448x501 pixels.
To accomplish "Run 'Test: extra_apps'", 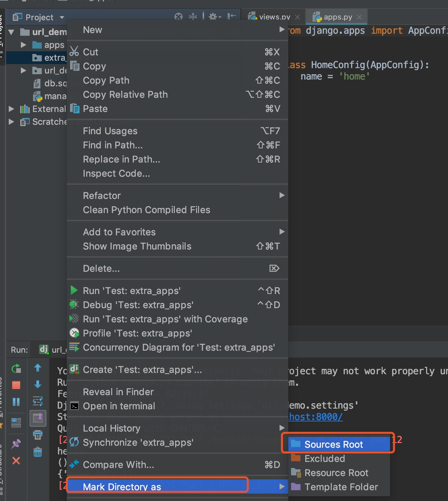I will pyautogui.click(x=178, y=291).
